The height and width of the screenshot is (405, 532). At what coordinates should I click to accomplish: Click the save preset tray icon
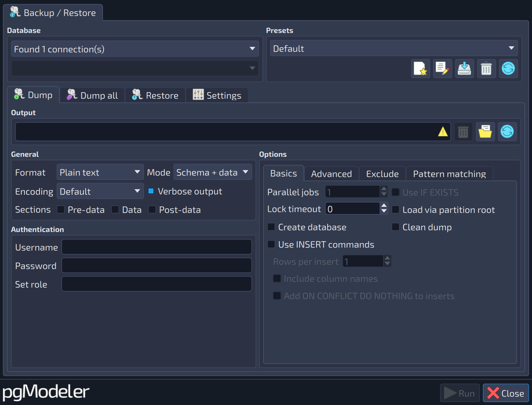tap(464, 69)
